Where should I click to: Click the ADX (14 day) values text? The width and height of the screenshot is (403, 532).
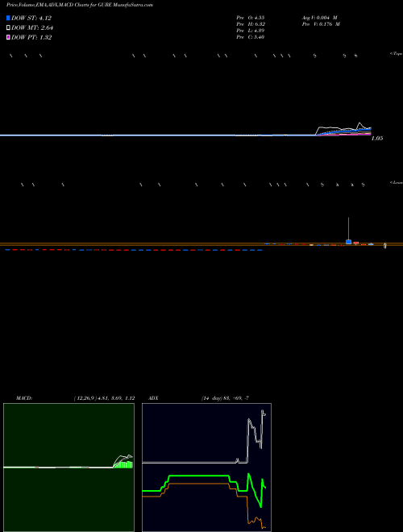[225, 398]
